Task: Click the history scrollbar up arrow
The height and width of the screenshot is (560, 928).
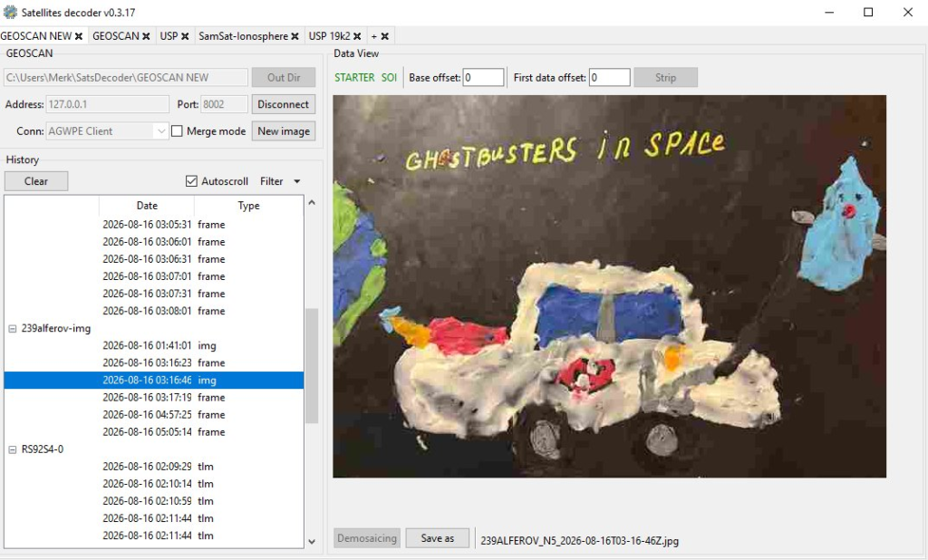Action: click(312, 203)
